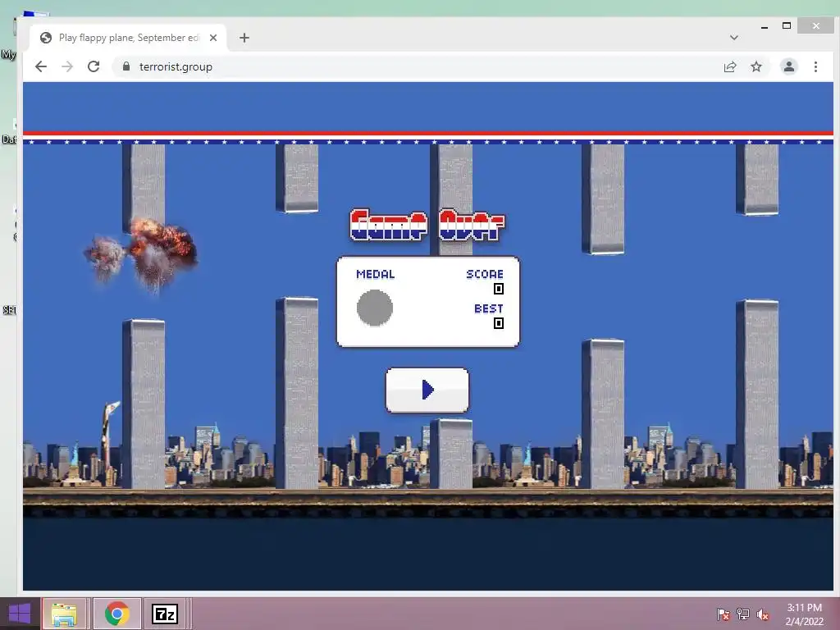Click the 'MEDAL' label on the scoreboard
Screen dimensions: 840x630
coord(376,274)
